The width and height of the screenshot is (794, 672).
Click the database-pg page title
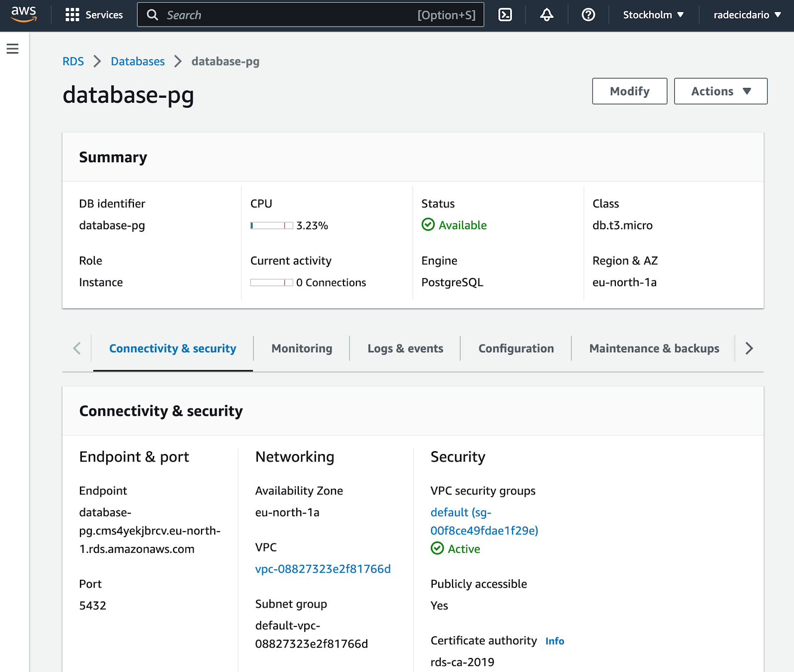[x=128, y=95]
